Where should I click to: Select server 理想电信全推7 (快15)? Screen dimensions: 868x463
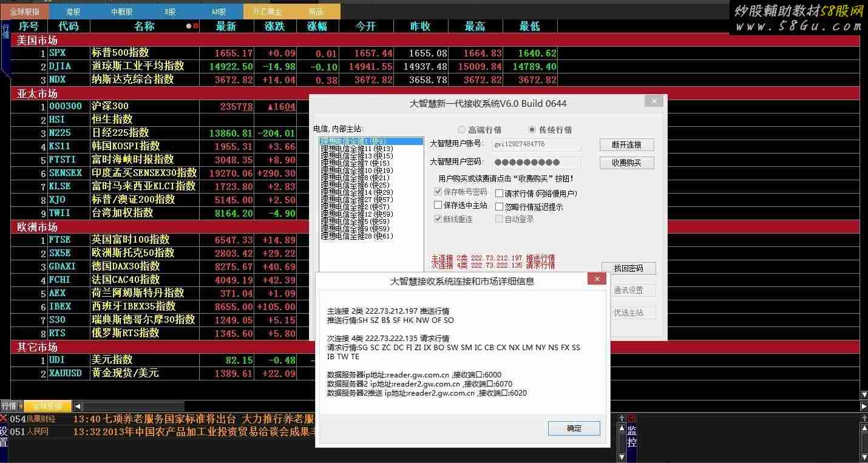(371, 163)
